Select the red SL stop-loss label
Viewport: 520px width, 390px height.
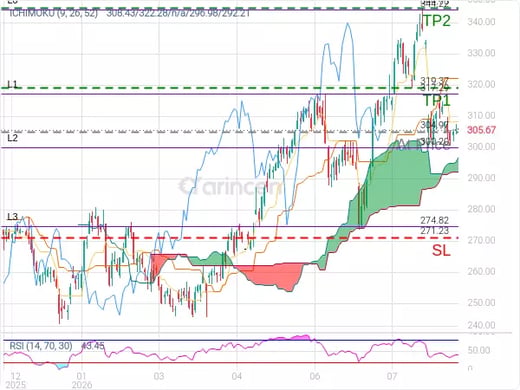pyautogui.click(x=441, y=250)
